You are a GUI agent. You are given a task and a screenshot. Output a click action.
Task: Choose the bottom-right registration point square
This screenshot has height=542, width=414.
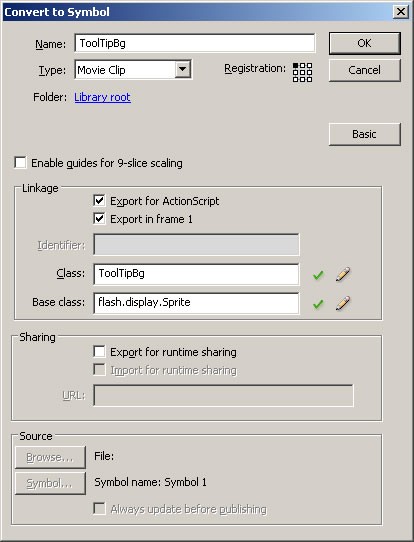[309, 79]
